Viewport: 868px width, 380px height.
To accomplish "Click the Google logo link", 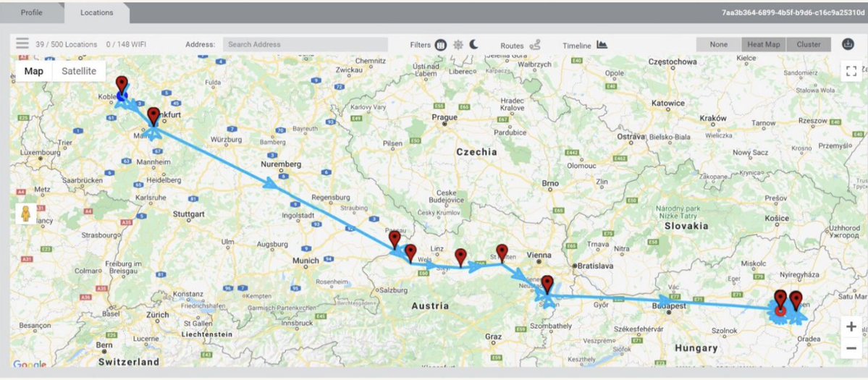I will coord(30,365).
